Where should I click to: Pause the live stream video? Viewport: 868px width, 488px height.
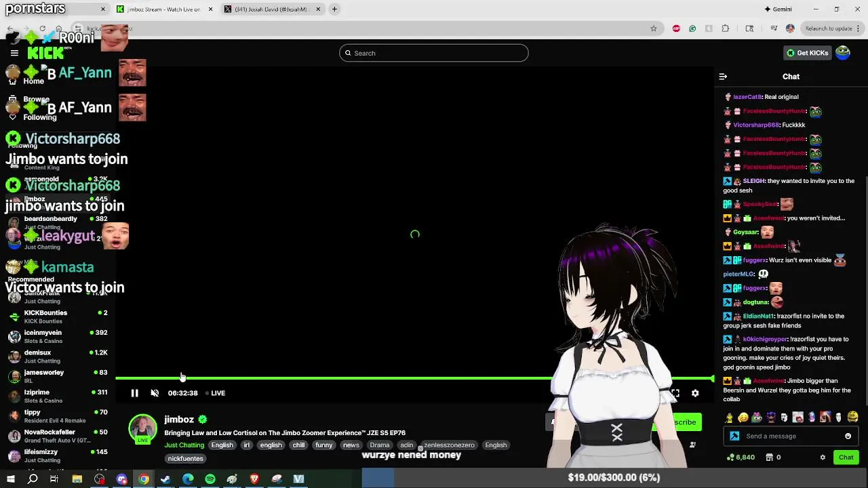(134, 393)
